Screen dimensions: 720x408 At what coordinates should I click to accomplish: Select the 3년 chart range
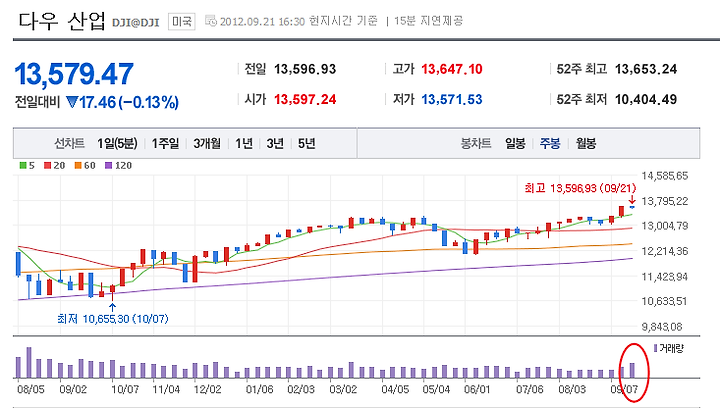275,144
